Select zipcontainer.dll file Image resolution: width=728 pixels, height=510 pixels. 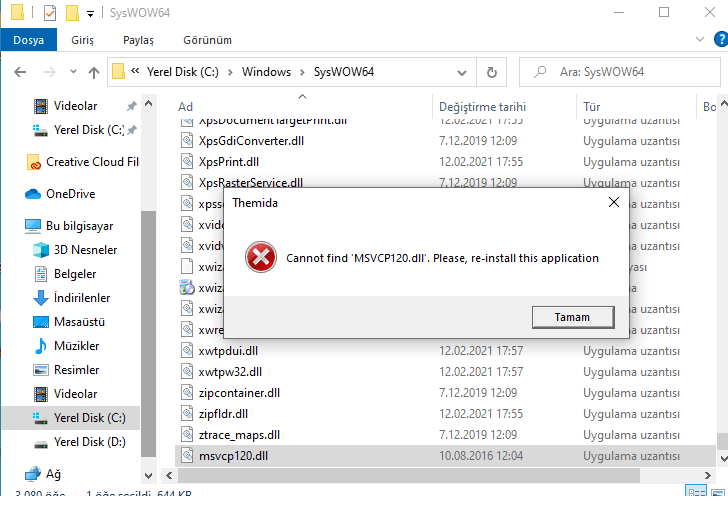pos(239,393)
